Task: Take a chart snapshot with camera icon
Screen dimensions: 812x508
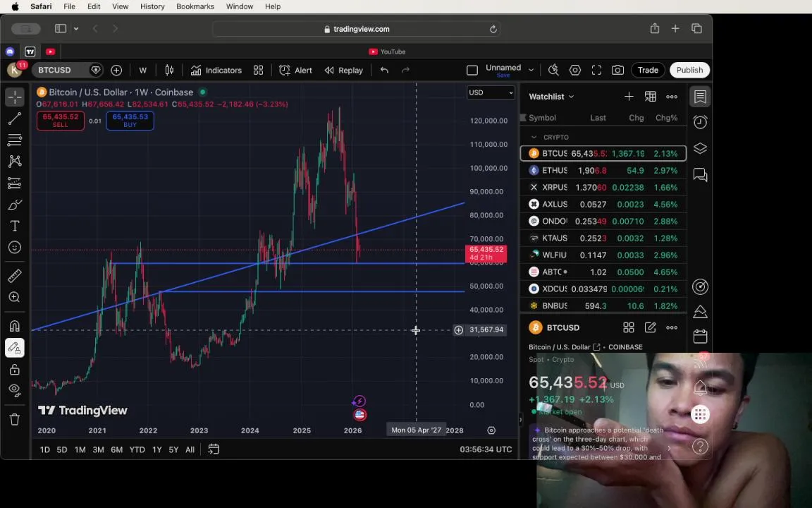Action: [x=617, y=70]
